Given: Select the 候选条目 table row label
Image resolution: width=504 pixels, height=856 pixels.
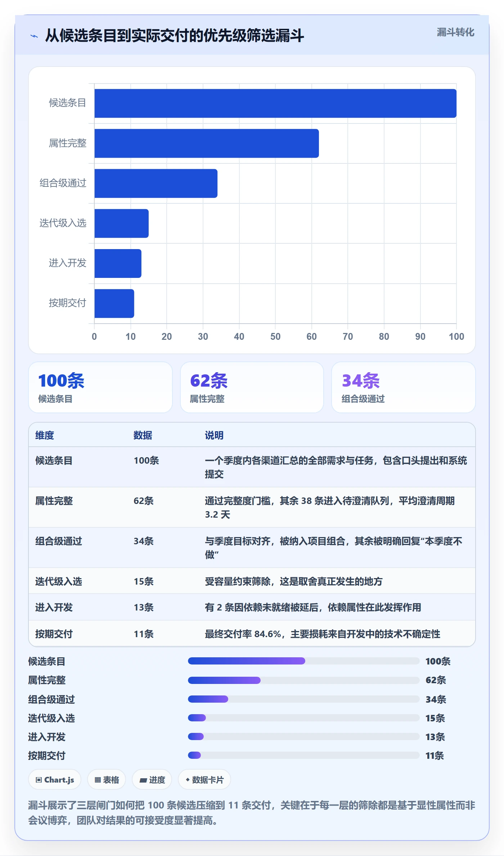Looking at the screenshot, I should 54,460.
